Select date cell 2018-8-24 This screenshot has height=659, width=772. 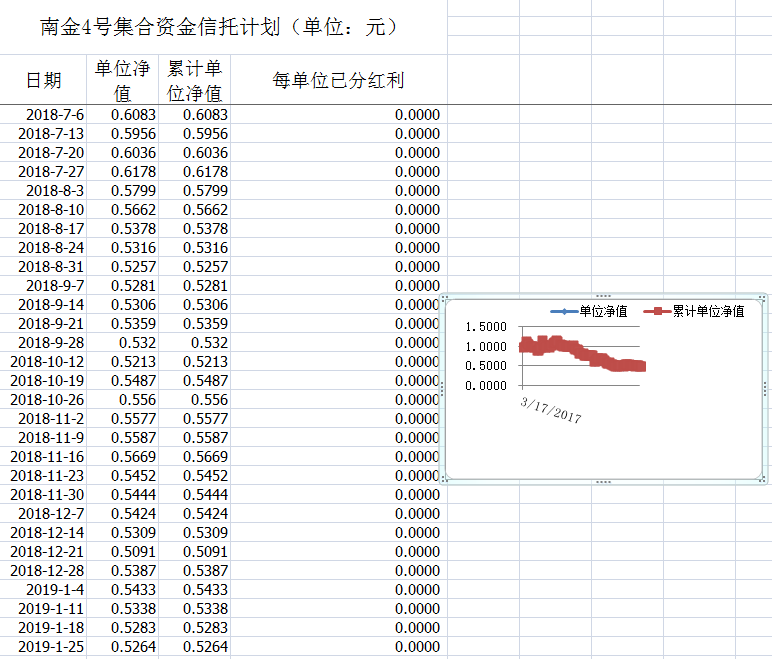[x=43, y=248]
